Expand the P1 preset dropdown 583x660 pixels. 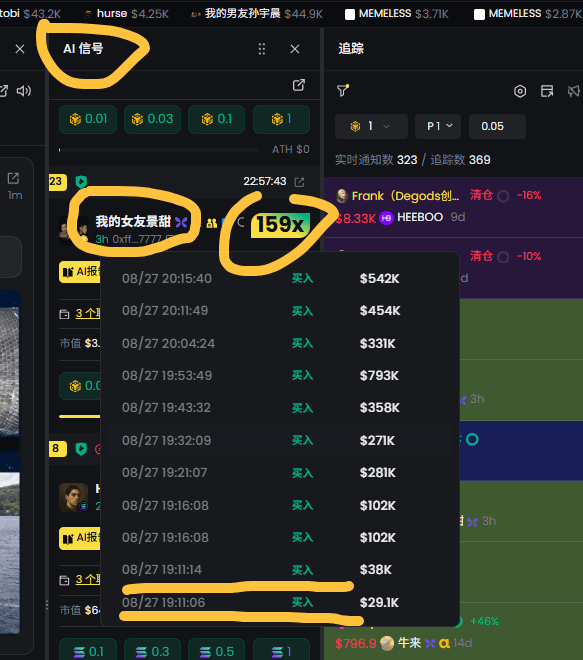(438, 126)
